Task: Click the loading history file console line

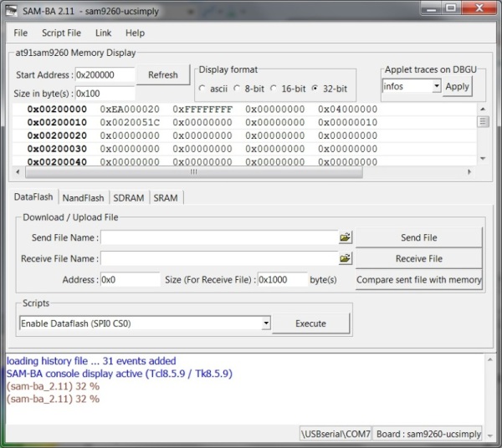Action: pos(91,361)
